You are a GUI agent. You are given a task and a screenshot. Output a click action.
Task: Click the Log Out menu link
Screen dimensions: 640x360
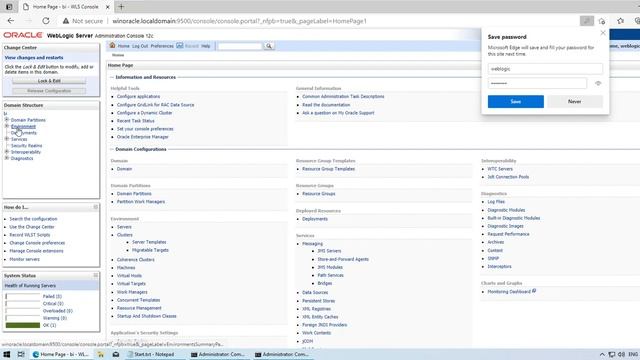tap(140, 46)
